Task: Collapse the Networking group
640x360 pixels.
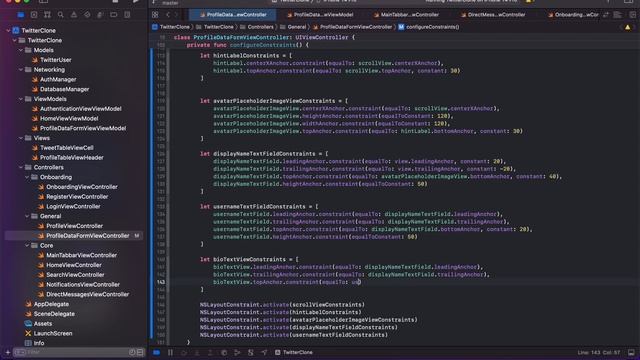Action: pyautogui.click(x=21, y=70)
